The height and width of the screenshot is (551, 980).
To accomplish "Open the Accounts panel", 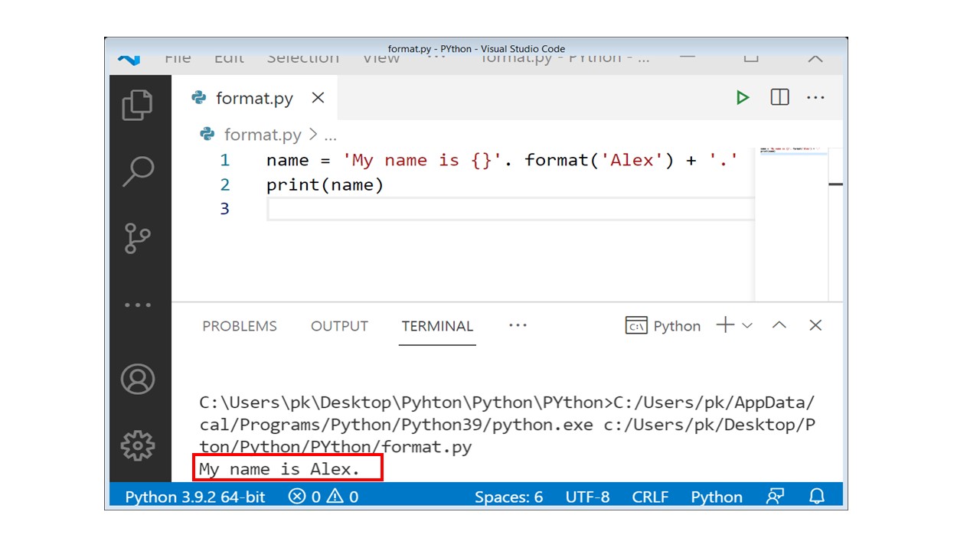I will 138,379.
